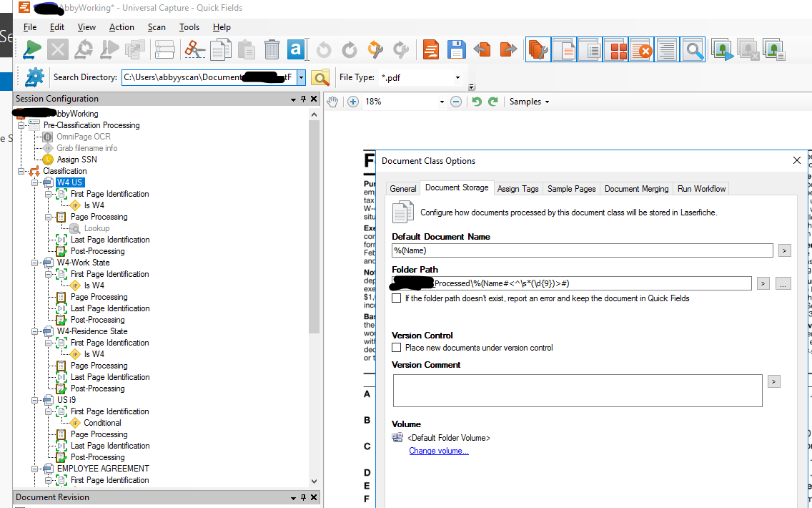Open the File menu
Image resolution: width=812 pixels, height=508 pixels.
click(30, 27)
